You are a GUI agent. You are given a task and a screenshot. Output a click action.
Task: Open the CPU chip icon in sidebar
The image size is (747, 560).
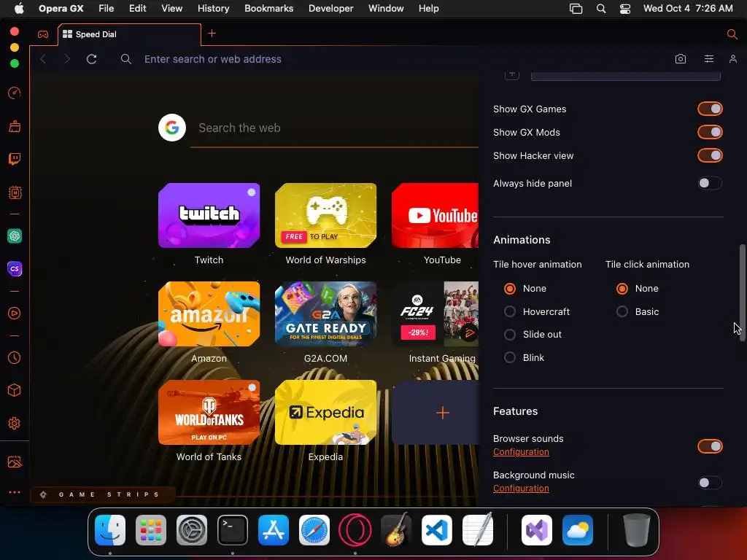[x=15, y=192]
